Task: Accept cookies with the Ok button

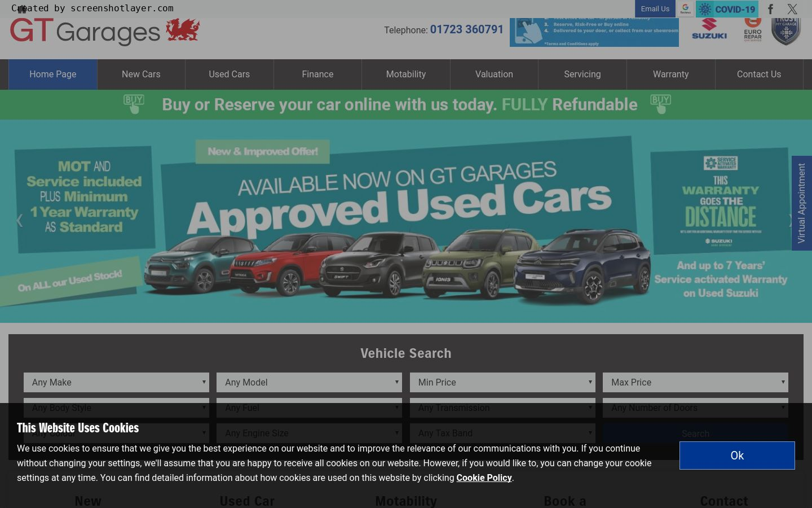Action: click(737, 456)
